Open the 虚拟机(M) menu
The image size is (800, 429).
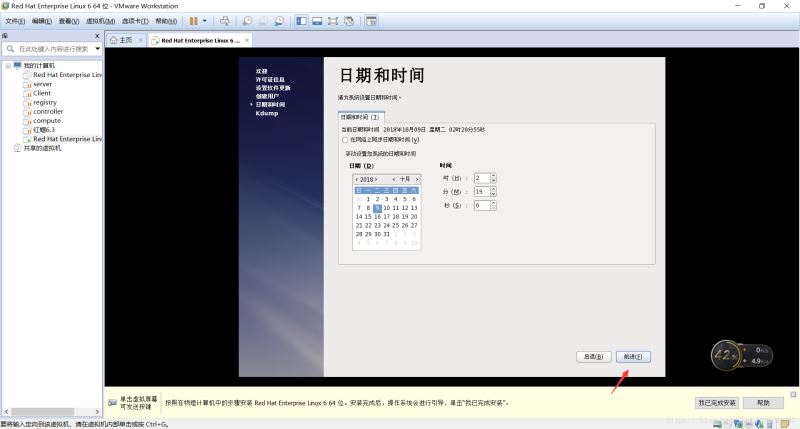point(103,20)
